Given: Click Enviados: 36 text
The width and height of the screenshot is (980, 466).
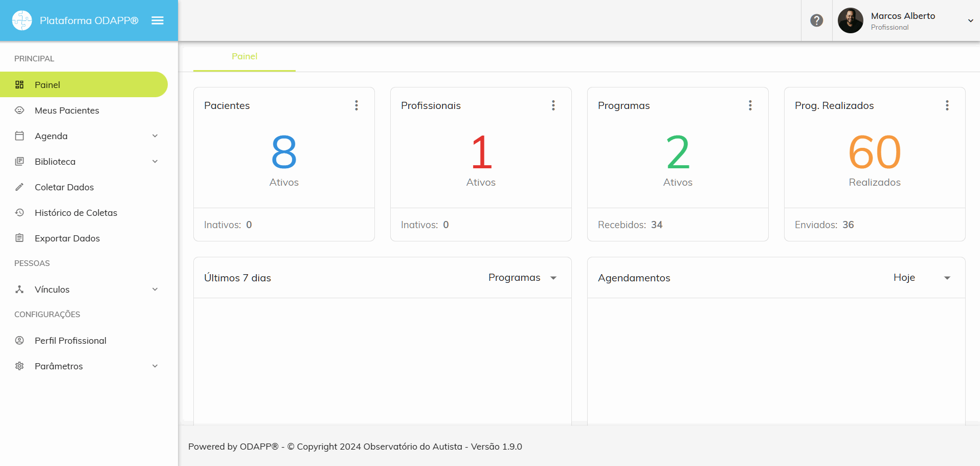Looking at the screenshot, I should pos(825,225).
